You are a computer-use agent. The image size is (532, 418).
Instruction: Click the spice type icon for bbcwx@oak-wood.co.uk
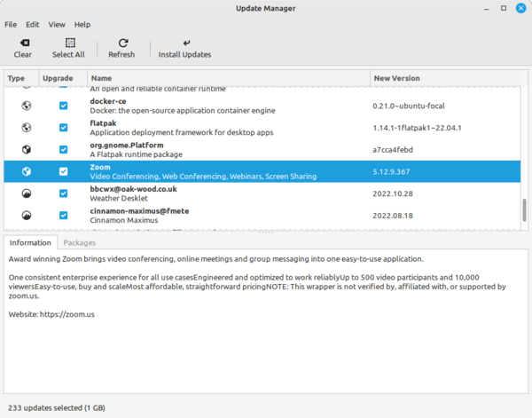click(x=27, y=193)
